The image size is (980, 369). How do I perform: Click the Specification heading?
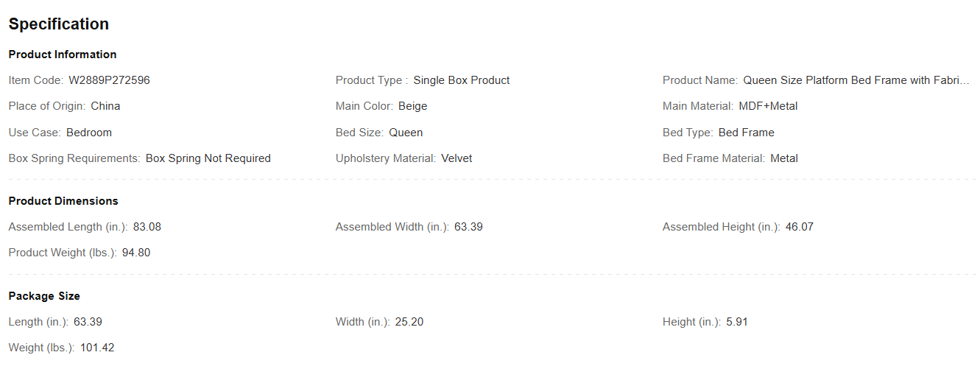pos(59,24)
